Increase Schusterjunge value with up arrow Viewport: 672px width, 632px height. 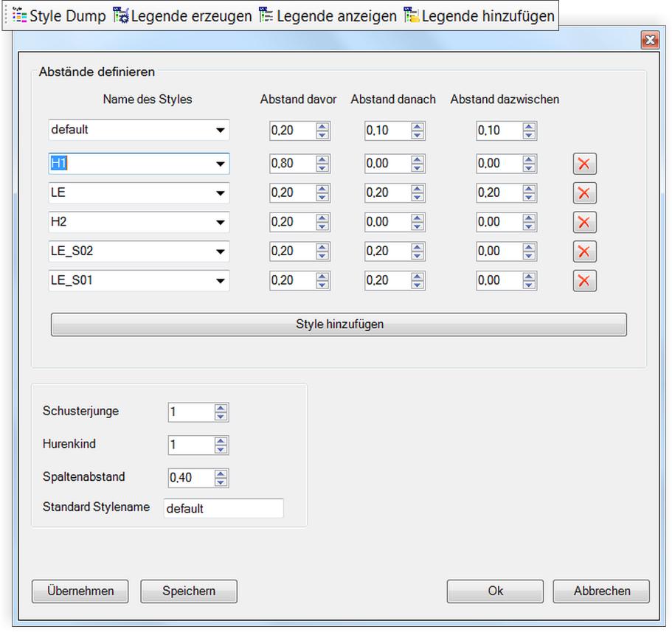pos(221,408)
